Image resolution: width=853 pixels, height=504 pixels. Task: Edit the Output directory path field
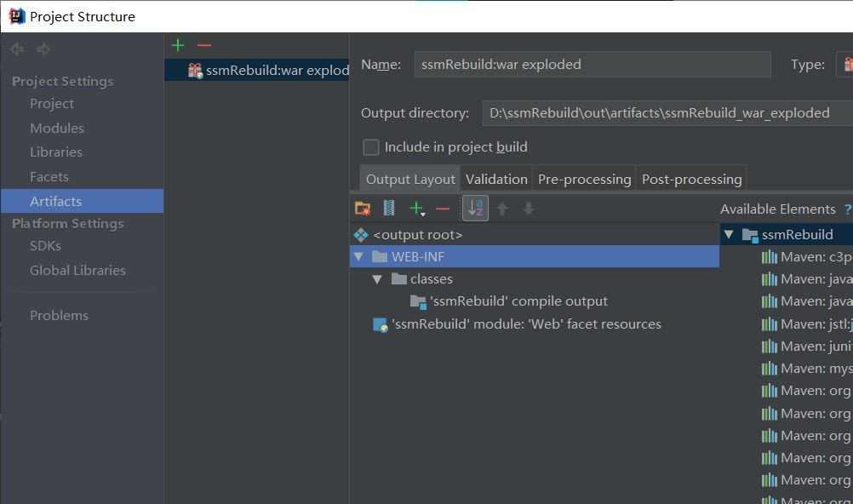point(667,113)
